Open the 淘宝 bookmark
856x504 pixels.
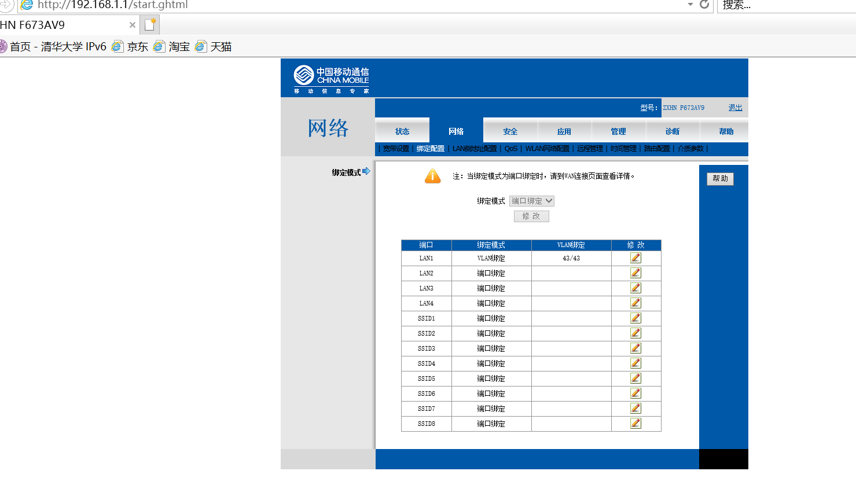point(172,46)
